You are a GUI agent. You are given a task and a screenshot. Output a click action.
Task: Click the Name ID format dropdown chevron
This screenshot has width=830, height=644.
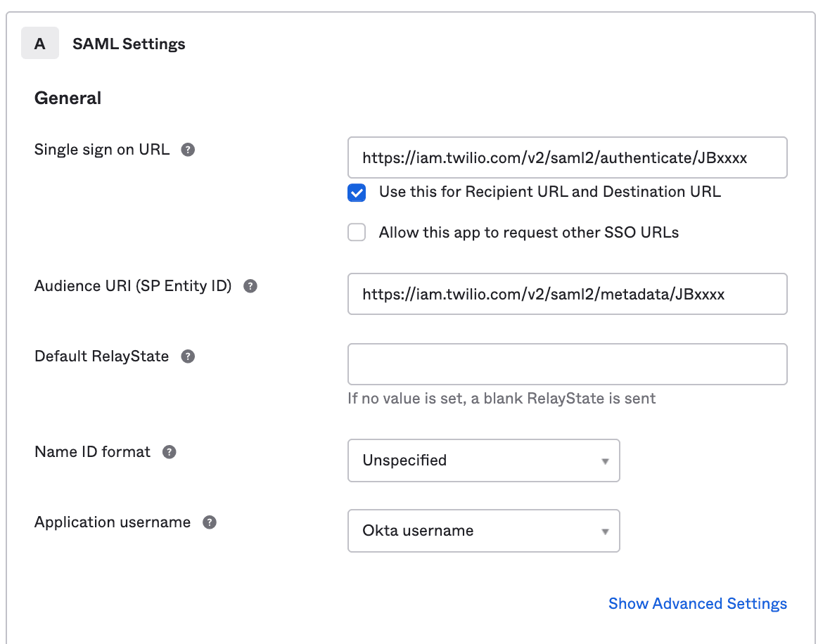click(605, 461)
